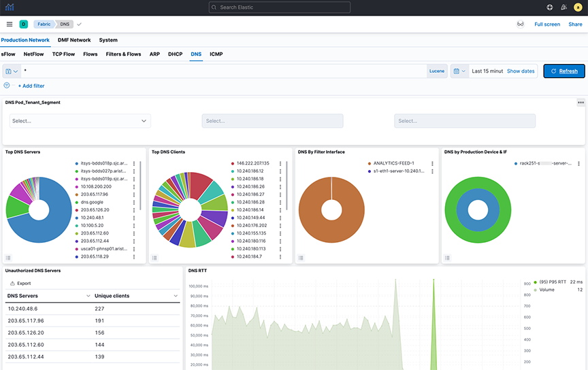Click the Share link

(x=575, y=24)
